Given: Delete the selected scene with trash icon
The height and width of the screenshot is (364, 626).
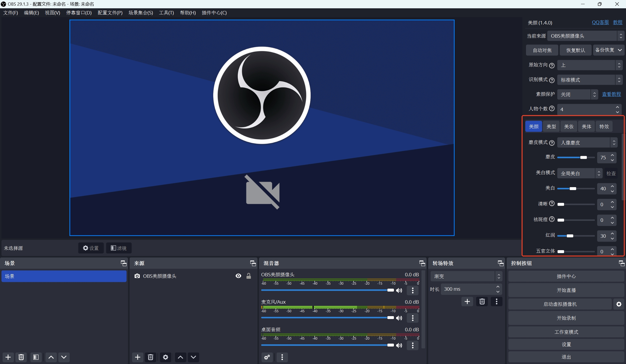Looking at the screenshot, I should (x=21, y=357).
